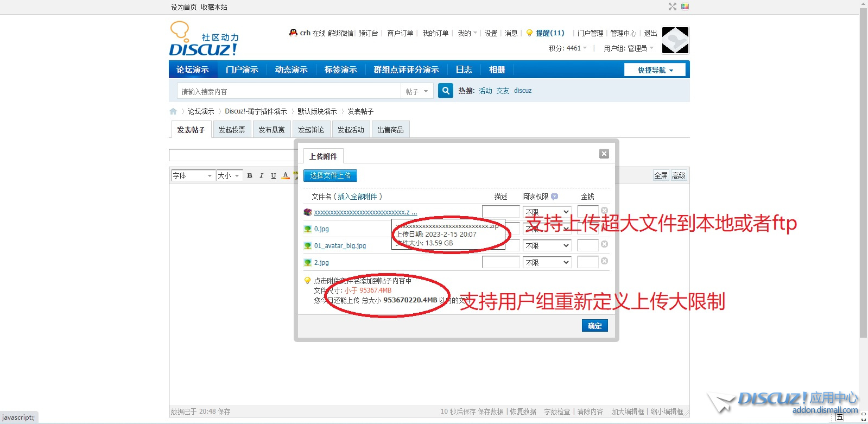Viewport: 868px width, 424px height.
Task: Click the underline formatting icon
Action: click(274, 175)
